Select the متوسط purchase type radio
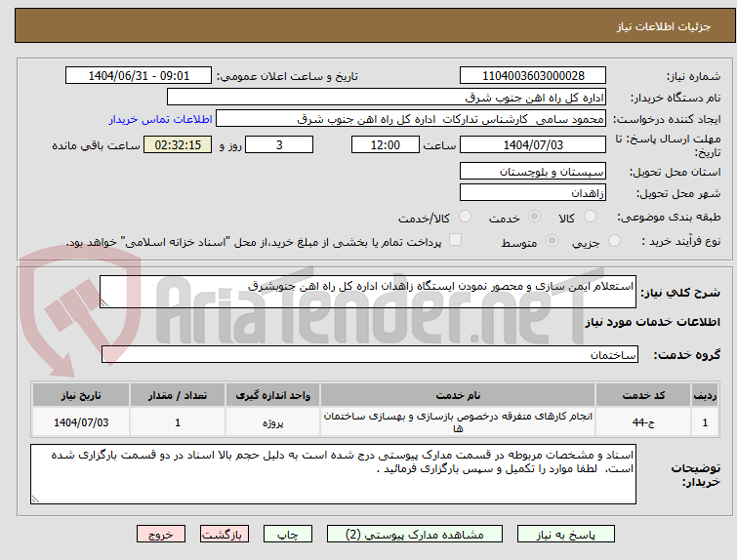 pyautogui.click(x=552, y=241)
